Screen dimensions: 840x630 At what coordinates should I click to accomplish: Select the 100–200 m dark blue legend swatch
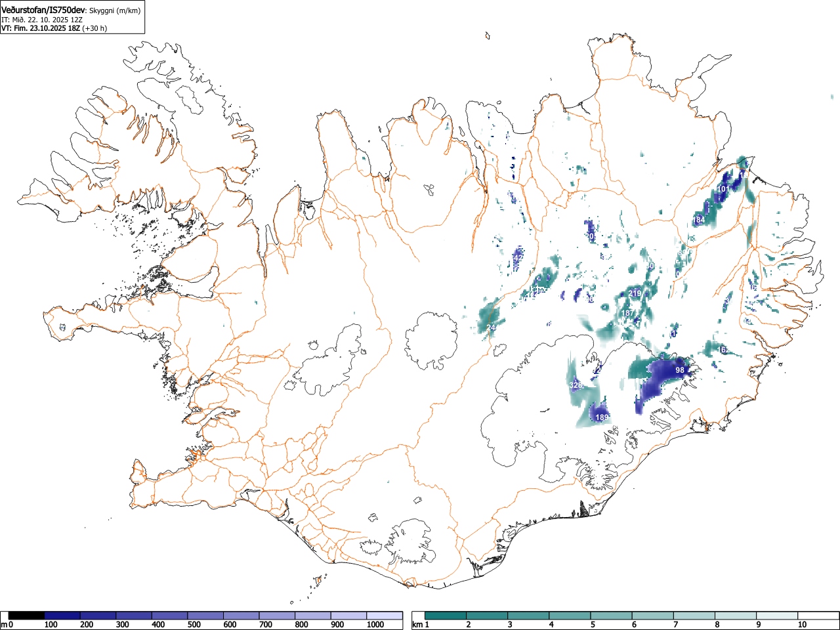click(x=63, y=616)
